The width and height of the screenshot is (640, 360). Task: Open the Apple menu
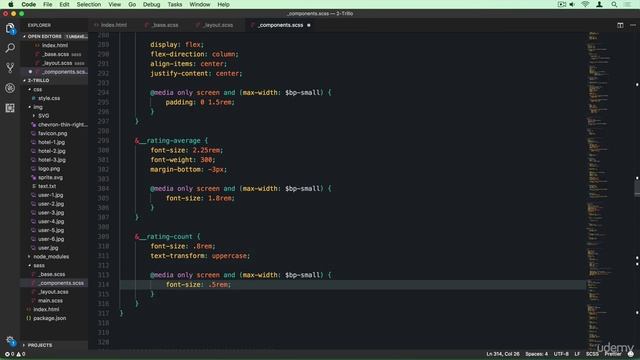point(11,4)
